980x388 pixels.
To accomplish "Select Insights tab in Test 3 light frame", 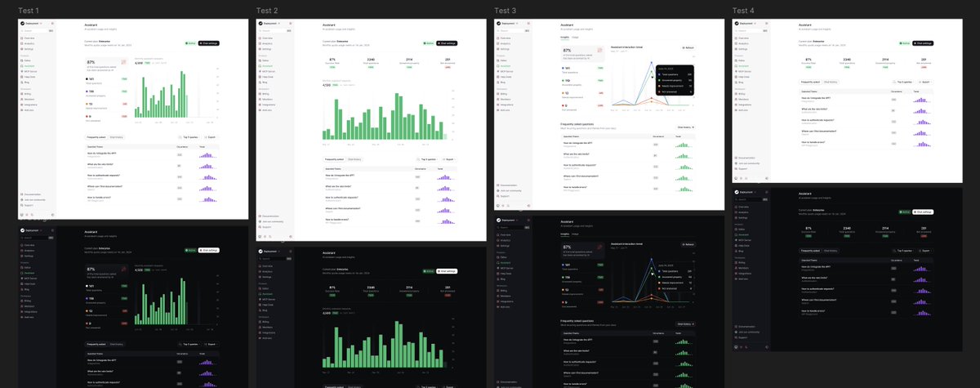I will (564, 37).
